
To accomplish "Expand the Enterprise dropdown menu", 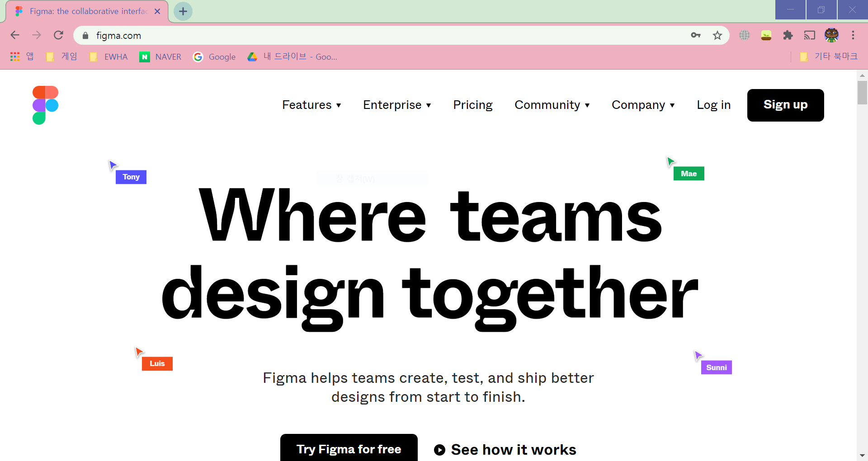I will (x=397, y=105).
